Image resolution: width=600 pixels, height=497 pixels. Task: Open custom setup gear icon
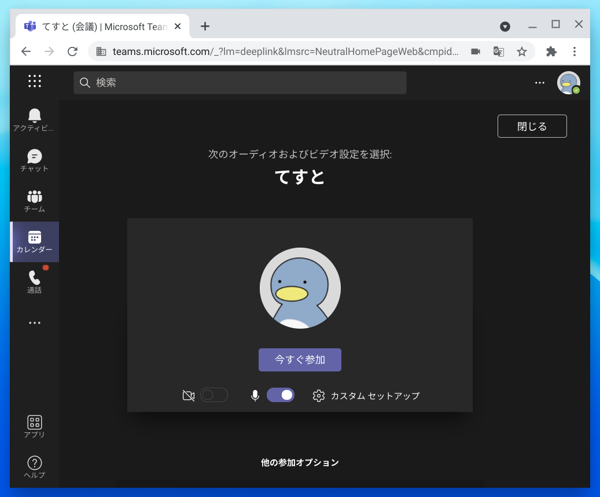[318, 396]
